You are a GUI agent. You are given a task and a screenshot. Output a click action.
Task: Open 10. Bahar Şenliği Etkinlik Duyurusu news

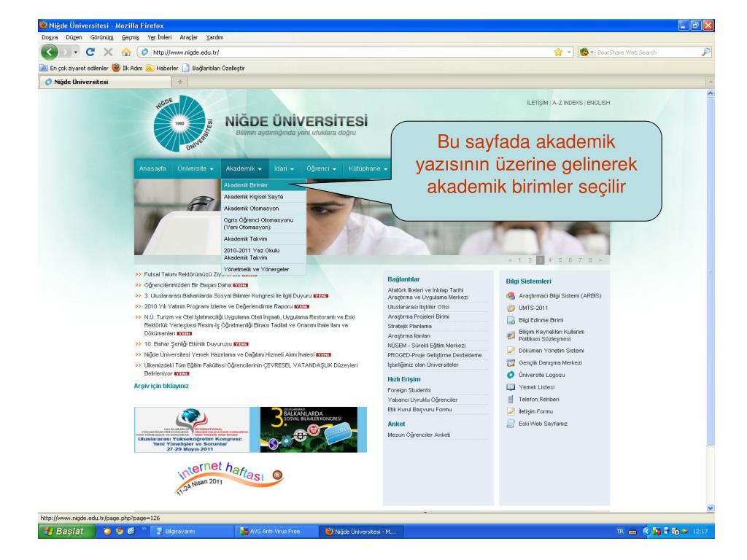coord(187,344)
